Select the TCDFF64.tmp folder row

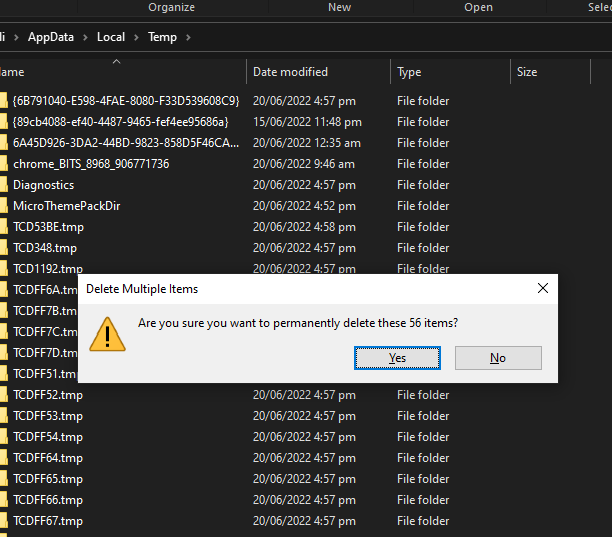pyautogui.click(x=295, y=458)
